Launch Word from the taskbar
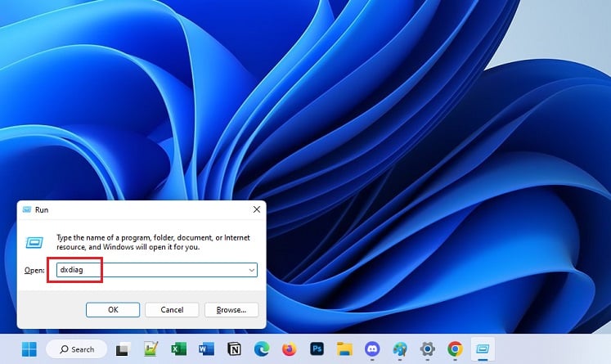Viewport: 611px width, 364px height. 206,348
